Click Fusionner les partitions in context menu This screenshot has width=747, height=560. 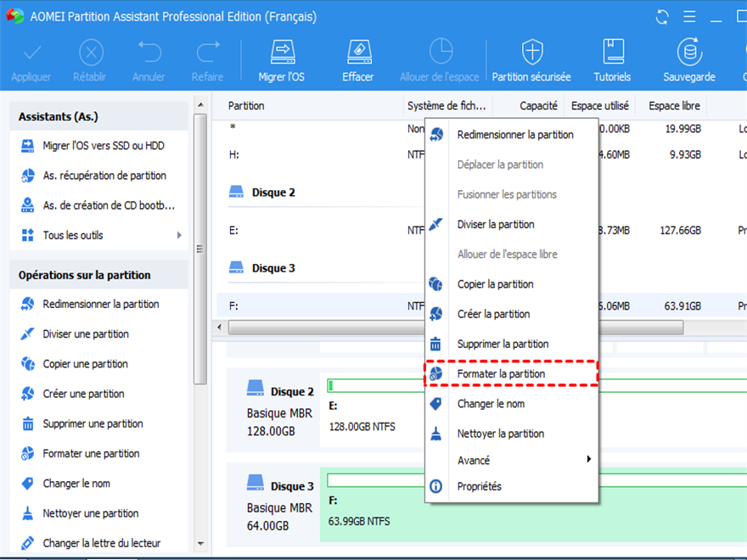click(x=512, y=195)
